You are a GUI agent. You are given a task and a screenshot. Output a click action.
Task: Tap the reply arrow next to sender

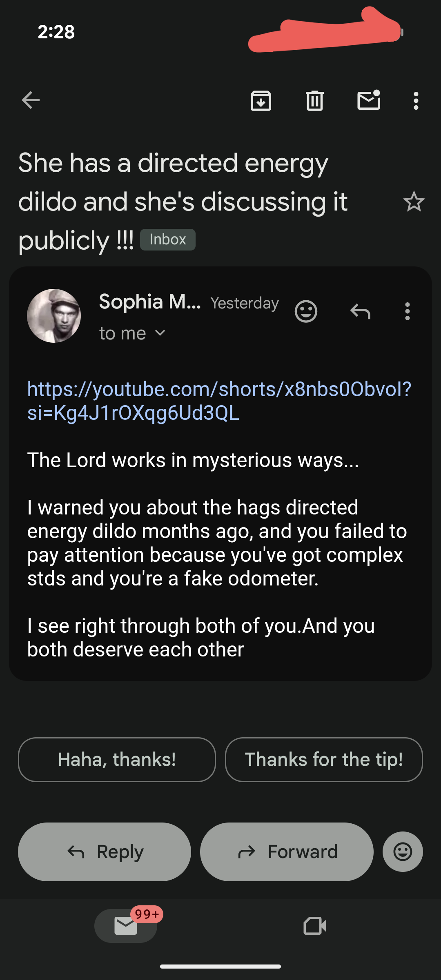[360, 312]
